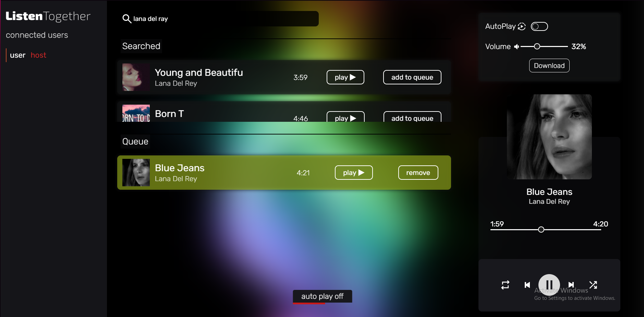Image resolution: width=644 pixels, height=317 pixels.
Task: Pause the current song
Action: click(x=549, y=285)
